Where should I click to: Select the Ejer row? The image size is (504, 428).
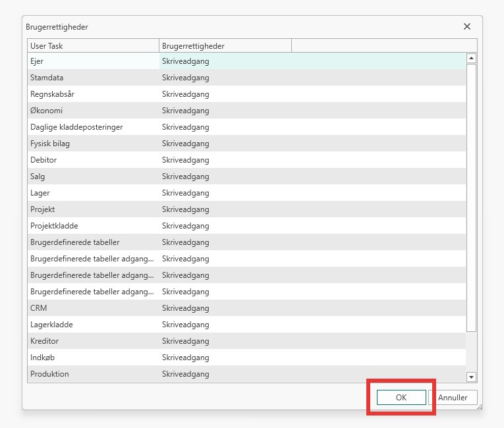pos(246,61)
